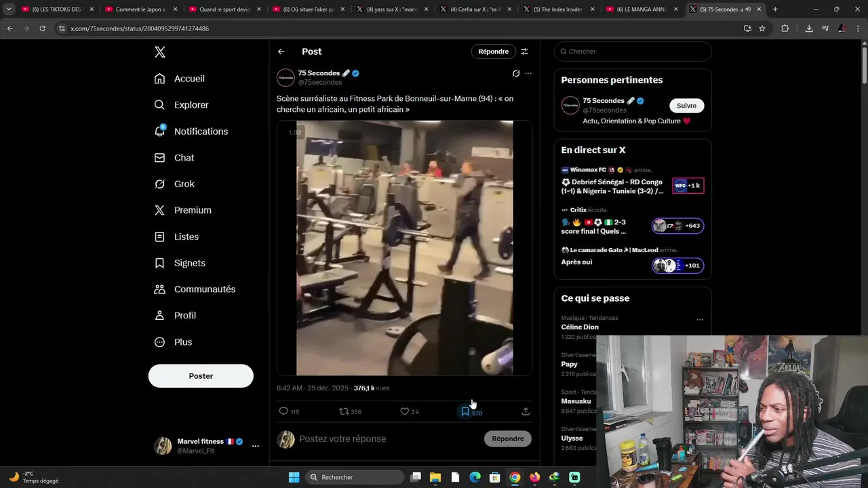The image size is (868, 488).
Task: Bookmark this page with star icon
Action: tap(762, 28)
